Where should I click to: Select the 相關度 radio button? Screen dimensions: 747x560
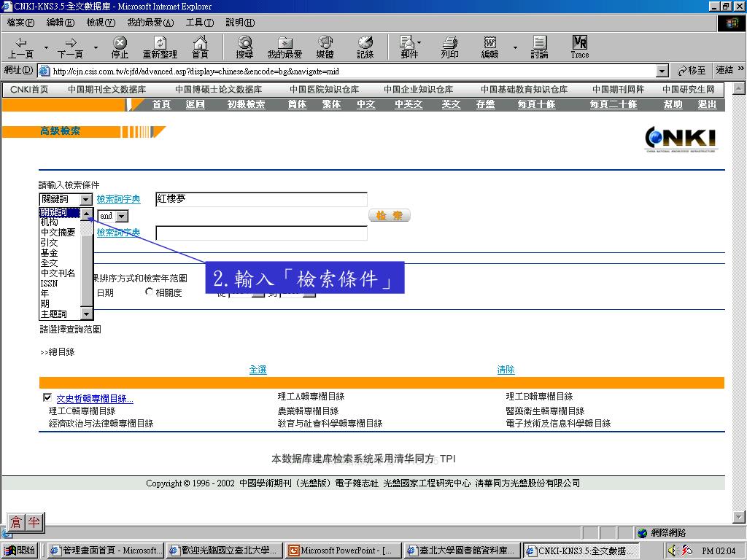(149, 292)
